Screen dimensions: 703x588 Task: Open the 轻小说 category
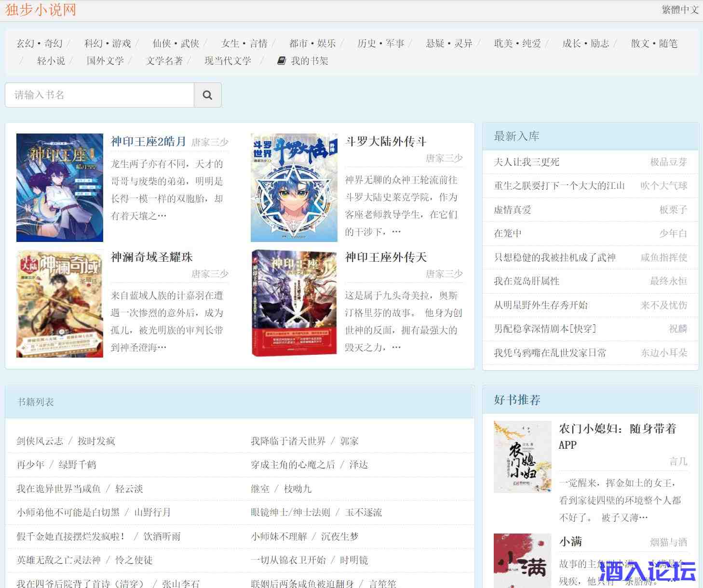(x=51, y=61)
